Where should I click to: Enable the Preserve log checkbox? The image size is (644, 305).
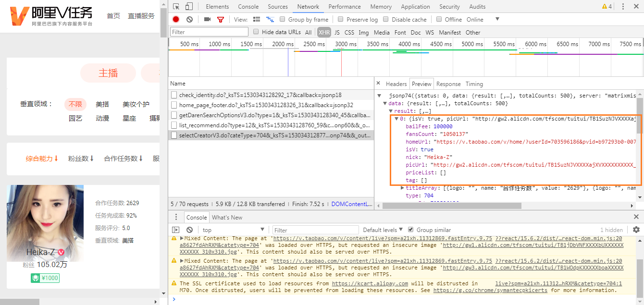(x=341, y=20)
